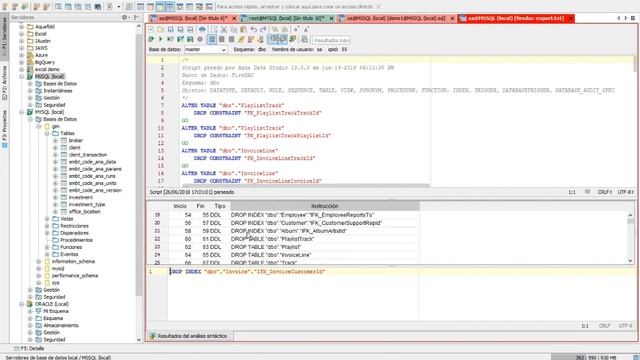The width and height of the screenshot is (640, 360).
Task: Click the Inicio column header
Action: 180,206
